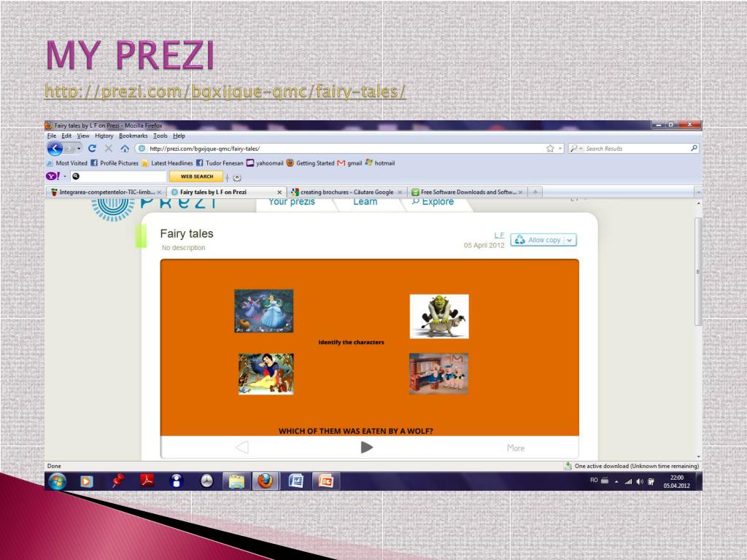
Task: Open Tudor Fenesan bookmark
Action: (x=220, y=163)
